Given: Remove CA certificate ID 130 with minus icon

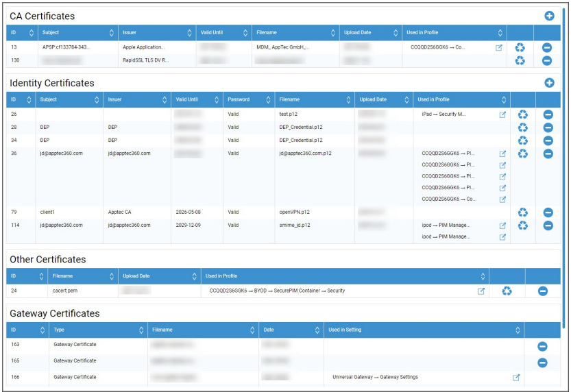Looking at the screenshot, I should pyautogui.click(x=547, y=60).
